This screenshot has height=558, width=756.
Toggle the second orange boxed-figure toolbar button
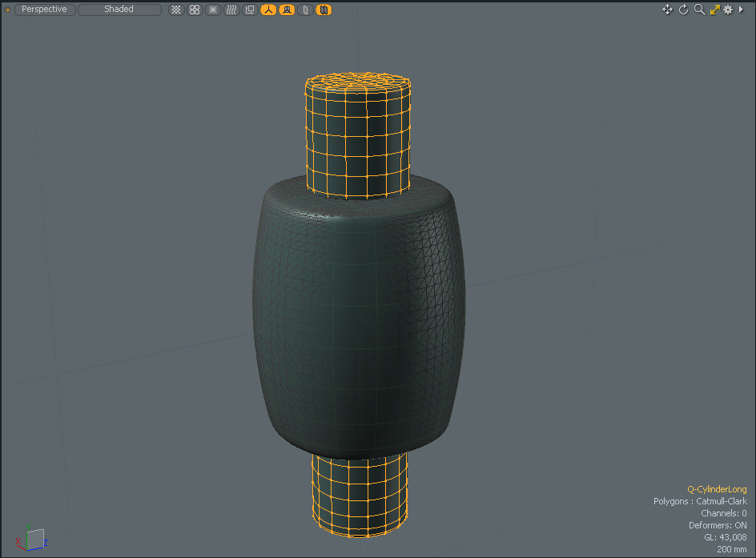coord(286,10)
